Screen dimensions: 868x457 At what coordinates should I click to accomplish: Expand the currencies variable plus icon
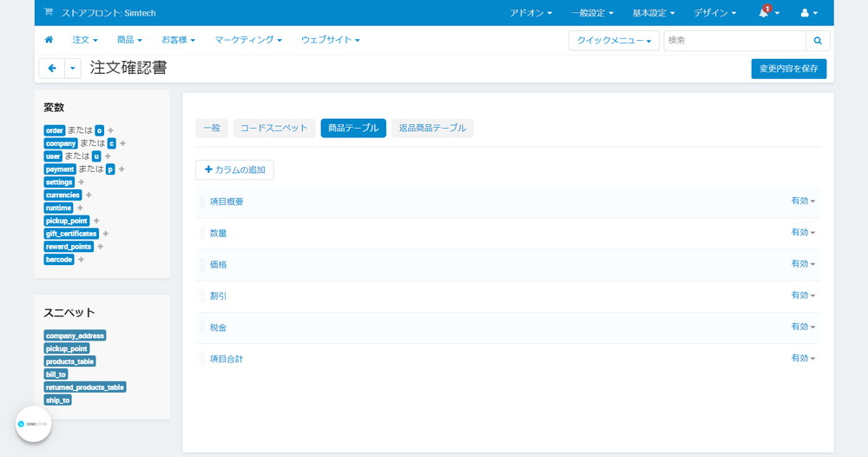coord(89,195)
